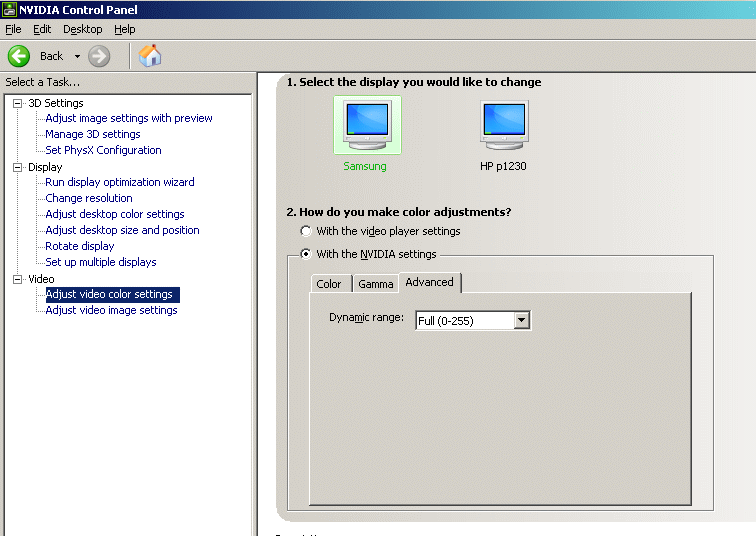
Task: Go to Home via house icon
Action: pyautogui.click(x=150, y=56)
